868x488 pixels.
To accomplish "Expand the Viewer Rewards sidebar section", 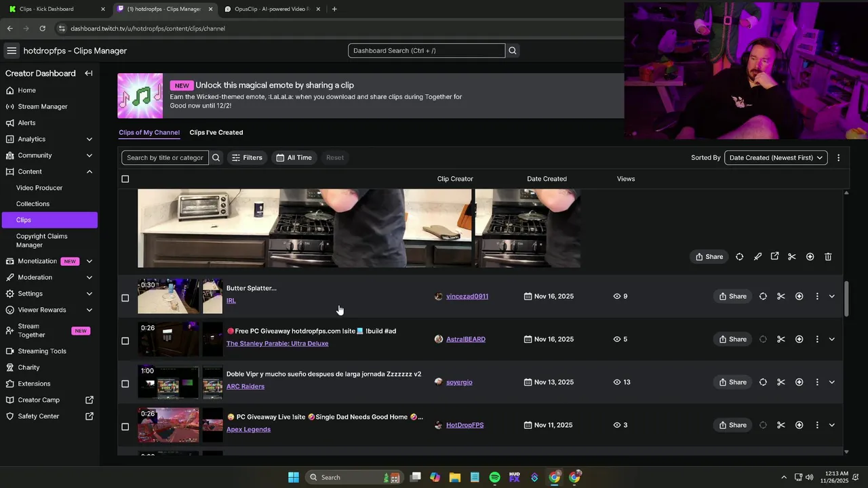I will 89,310.
